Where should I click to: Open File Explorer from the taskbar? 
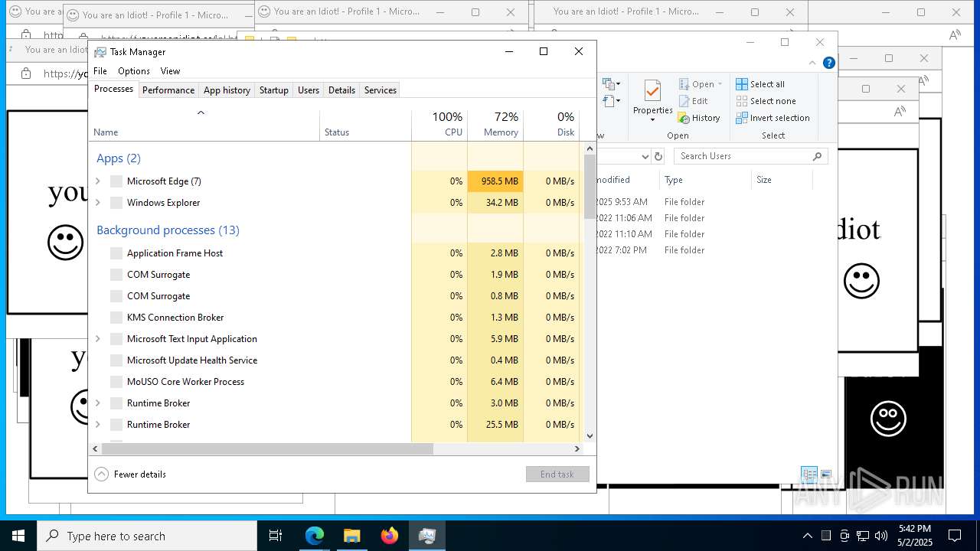pos(351,536)
